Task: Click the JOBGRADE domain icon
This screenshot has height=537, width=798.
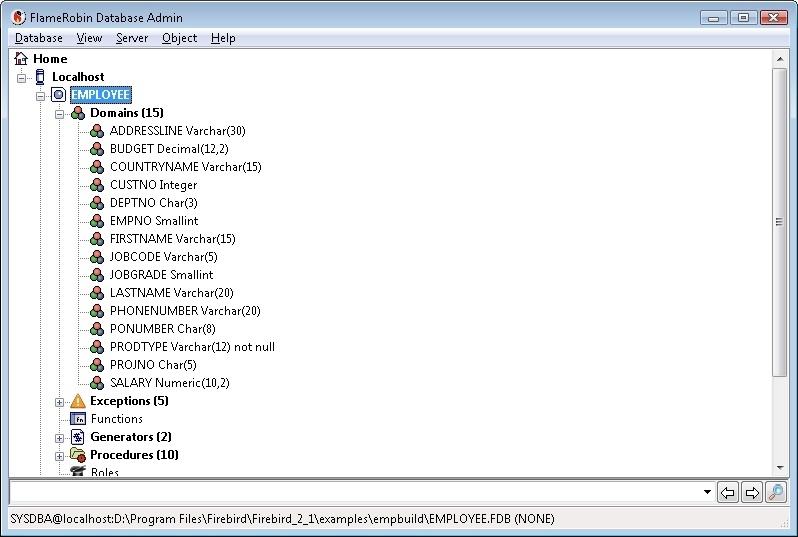Action: tap(97, 275)
